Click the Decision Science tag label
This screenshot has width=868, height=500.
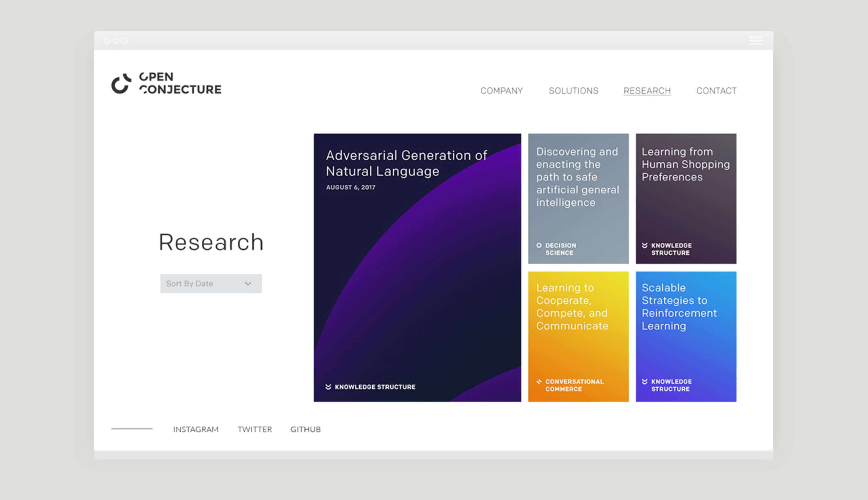tap(561, 249)
